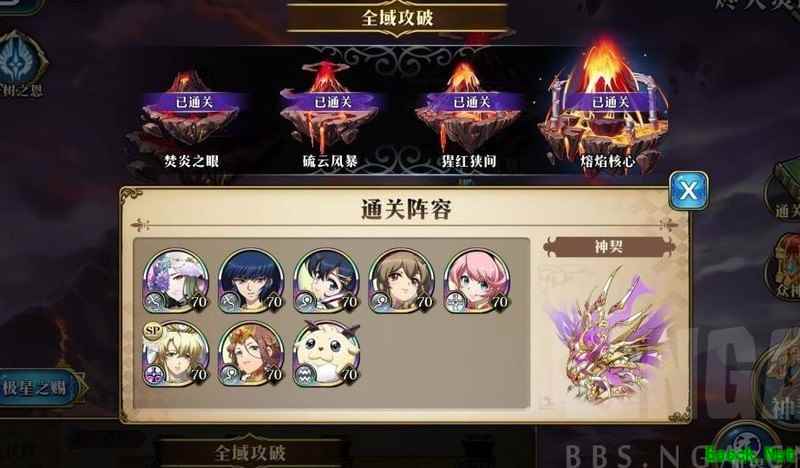Select the 焚炎之眼 volcano stage

(191, 120)
